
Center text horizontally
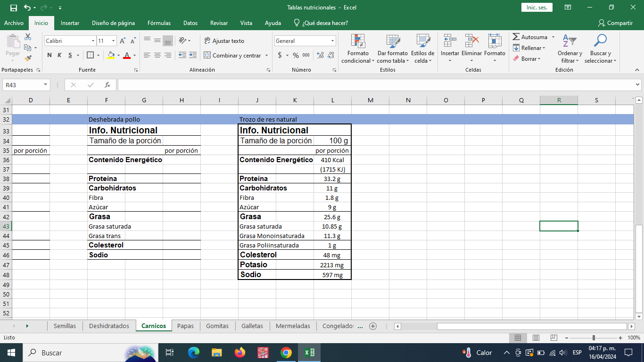[157, 55]
